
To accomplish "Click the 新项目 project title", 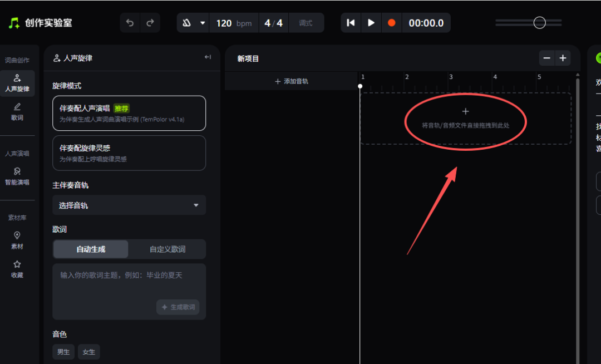I will click(248, 58).
